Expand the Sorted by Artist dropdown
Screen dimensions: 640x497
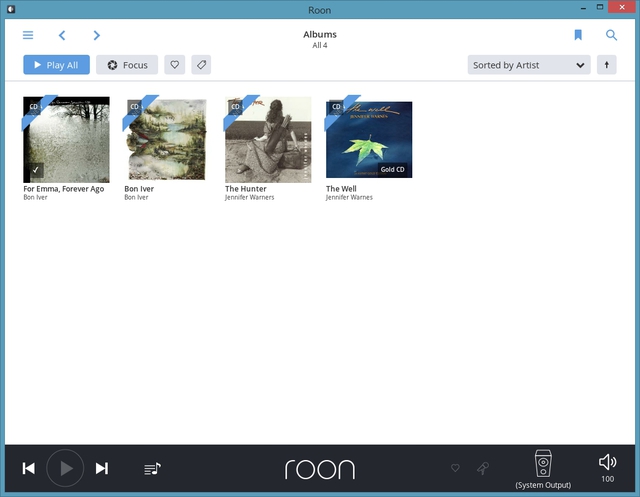529,65
